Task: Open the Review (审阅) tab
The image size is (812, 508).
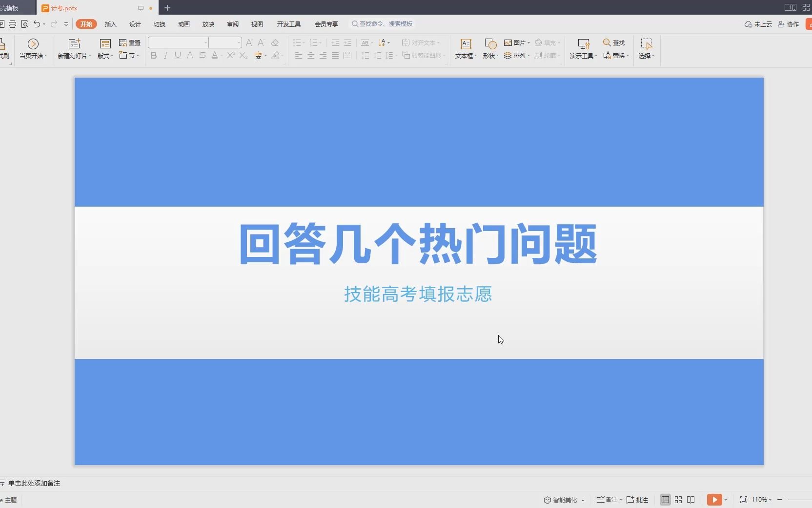Action: (233, 24)
